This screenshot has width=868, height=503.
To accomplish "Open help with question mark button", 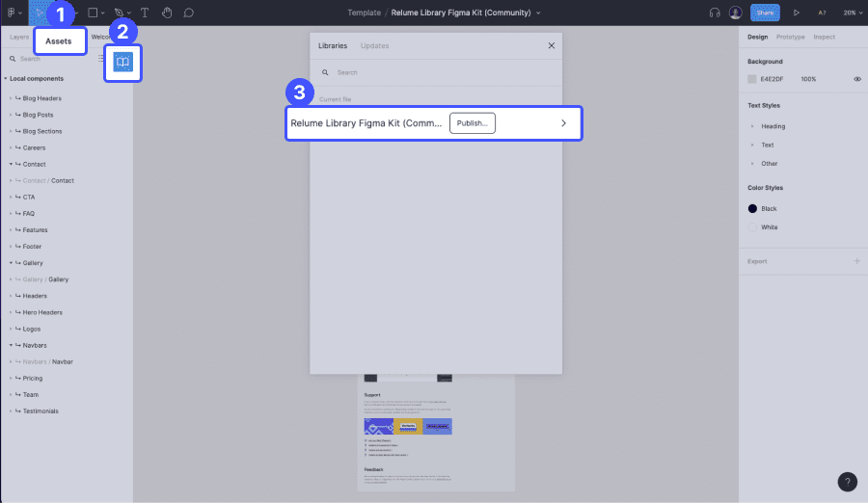I will (x=847, y=482).
